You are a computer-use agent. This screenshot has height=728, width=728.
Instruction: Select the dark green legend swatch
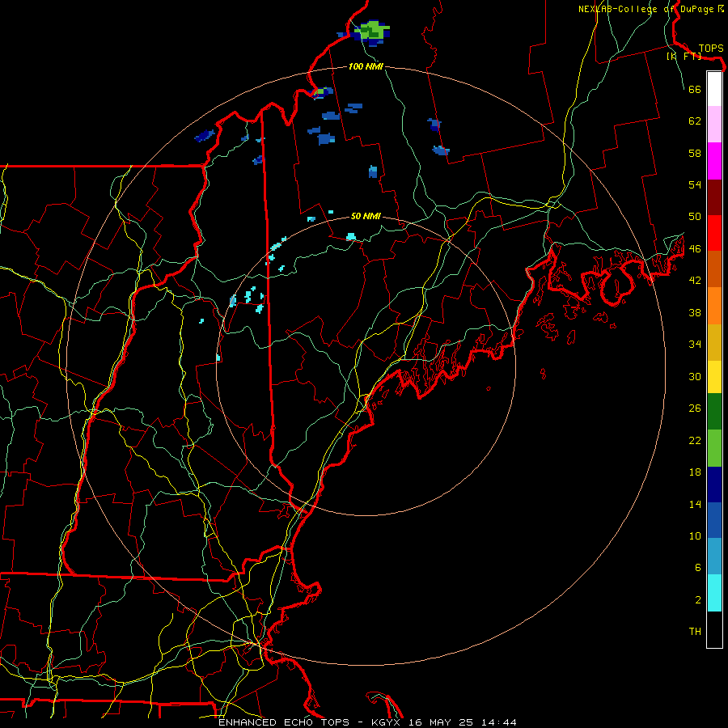pos(714,412)
